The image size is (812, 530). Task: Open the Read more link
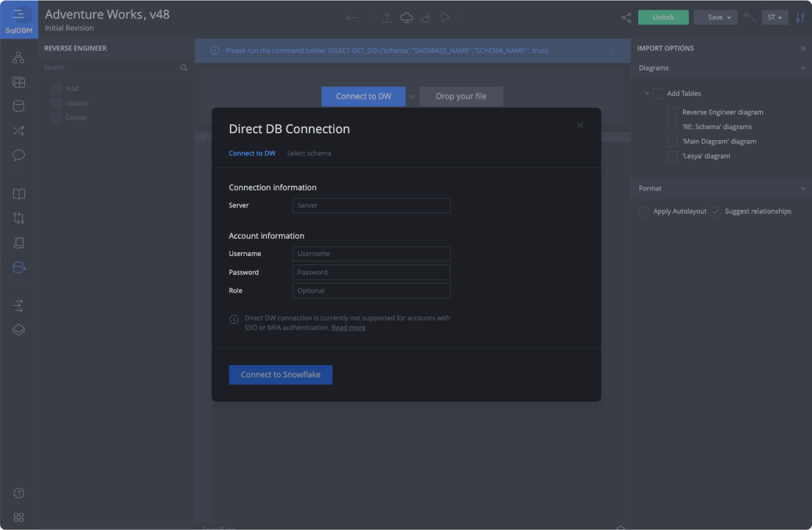348,328
